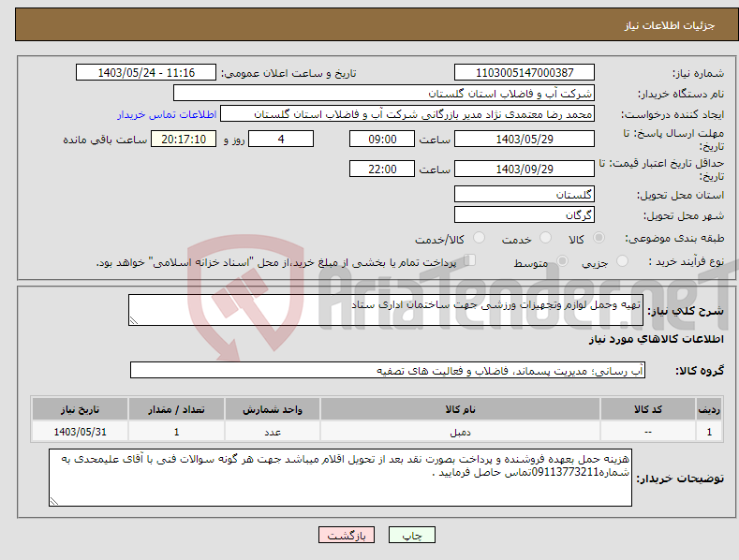Click the کد کالا column header
Image resolution: width=739 pixels, height=560 pixels.
647,409
